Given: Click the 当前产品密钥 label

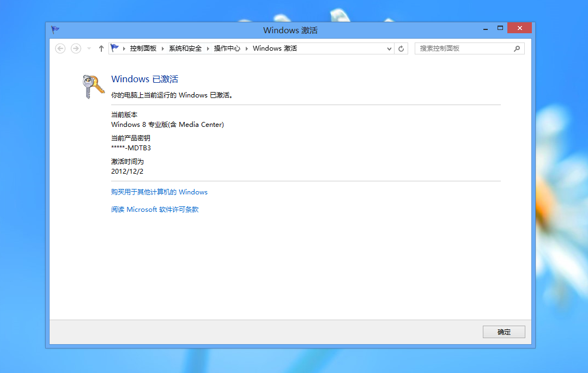Looking at the screenshot, I should (130, 138).
